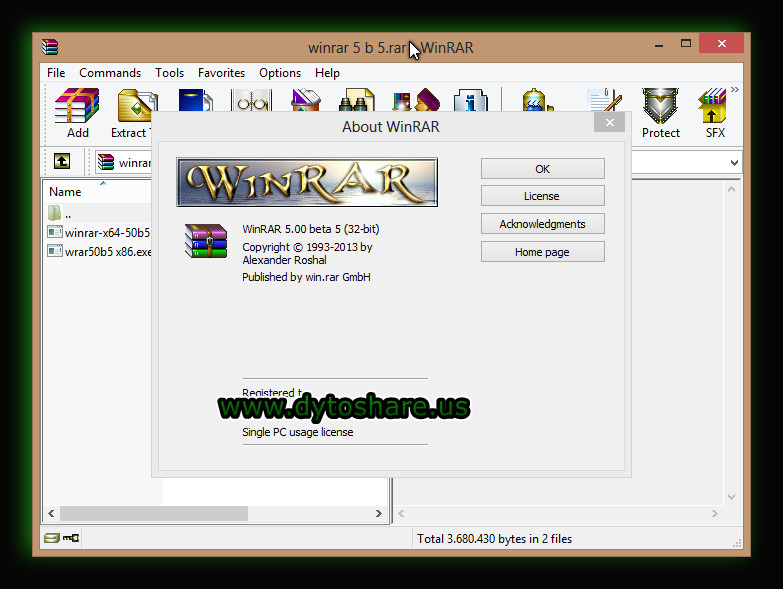Open the Commands menu

(x=110, y=73)
